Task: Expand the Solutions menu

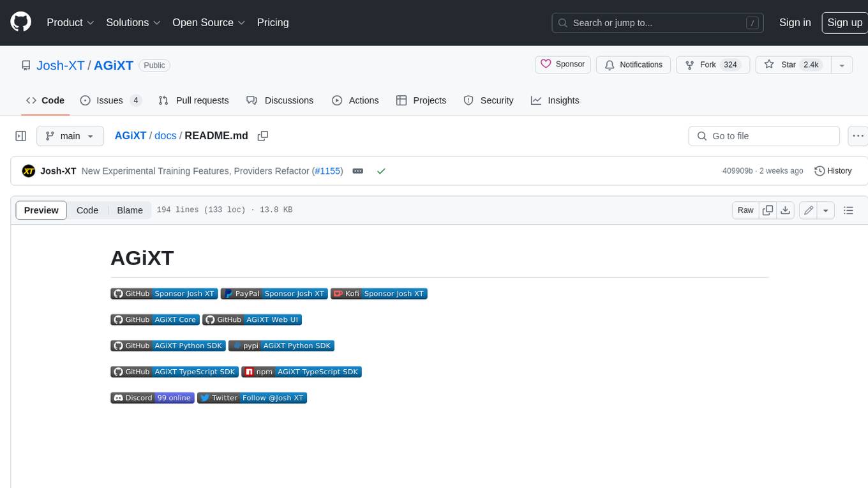Action: point(133,22)
